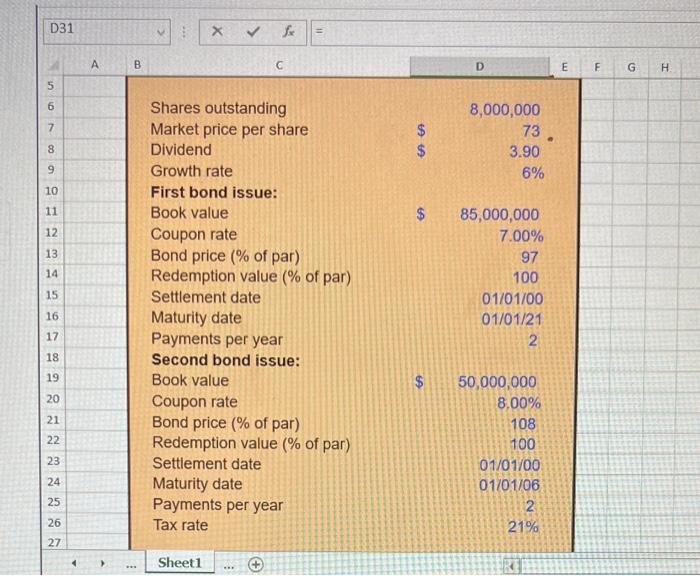
Task: Select the growth rate value 6%
Action: click(x=533, y=173)
